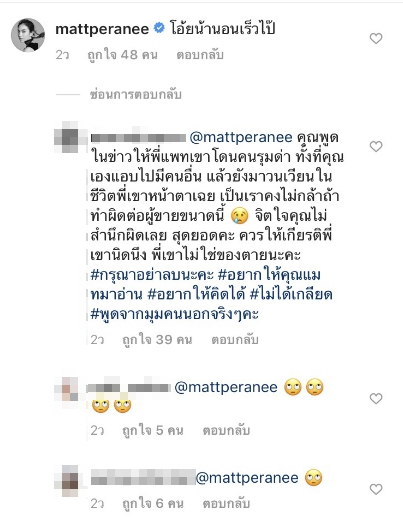Reply to top comment using ตอบกลับ
The width and height of the screenshot is (403, 531).
[x=200, y=55]
